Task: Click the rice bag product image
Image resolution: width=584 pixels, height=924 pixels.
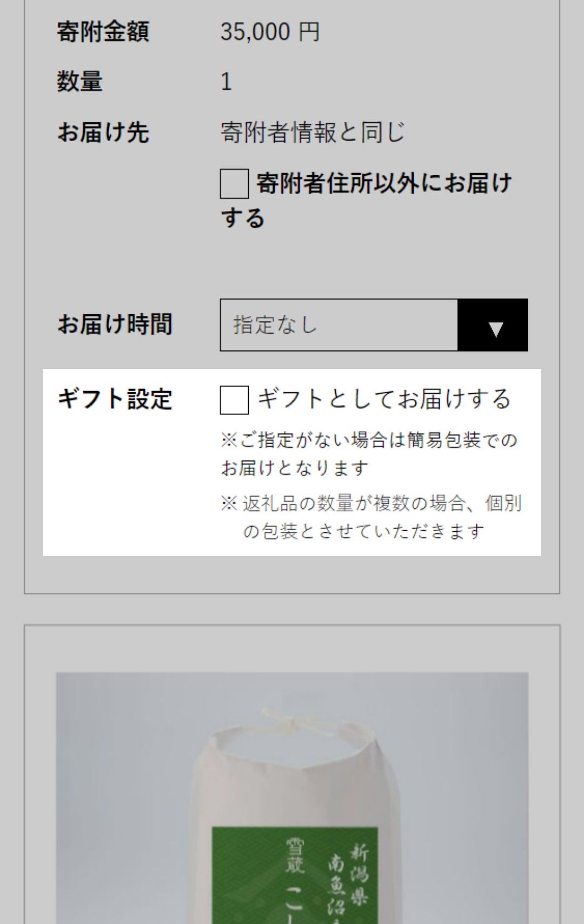Action: coord(292,798)
